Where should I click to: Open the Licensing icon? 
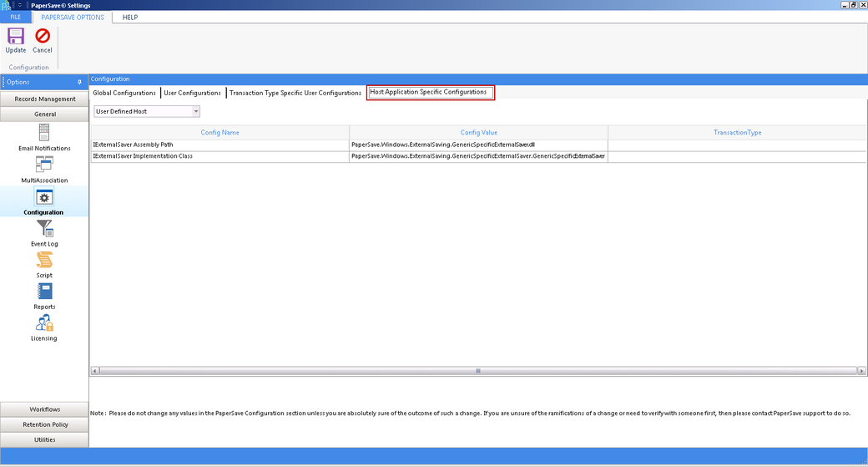[44, 323]
